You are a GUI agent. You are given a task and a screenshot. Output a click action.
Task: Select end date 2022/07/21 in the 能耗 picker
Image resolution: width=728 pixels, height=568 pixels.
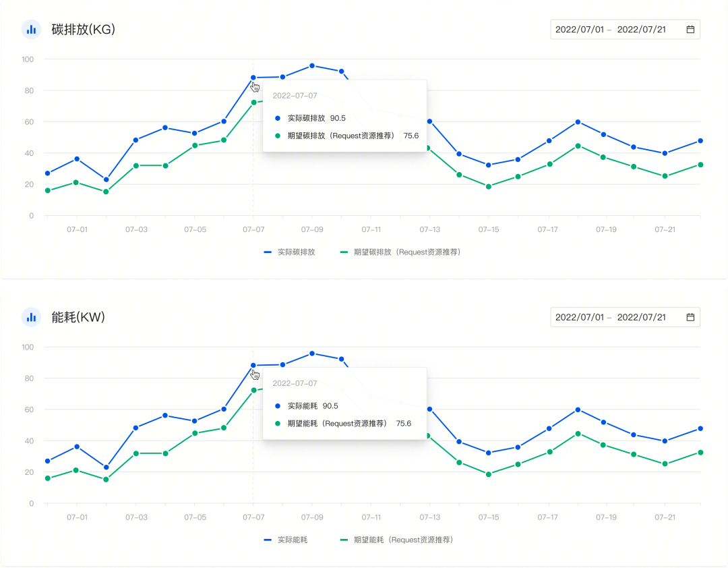(x=642, y=317)
